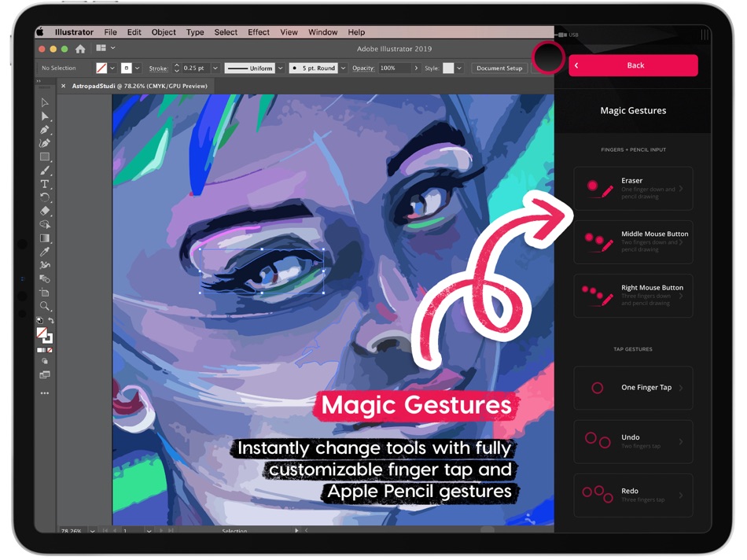Select the Zoom magnifier tool
The width and height of the screenshot is (747, 560).
[x=45, y=306]
